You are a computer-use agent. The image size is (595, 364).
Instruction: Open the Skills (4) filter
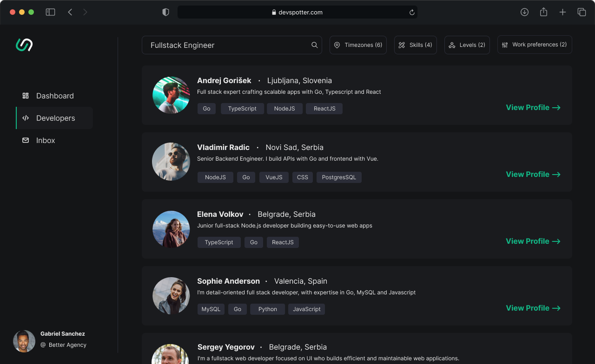(416, 45)
